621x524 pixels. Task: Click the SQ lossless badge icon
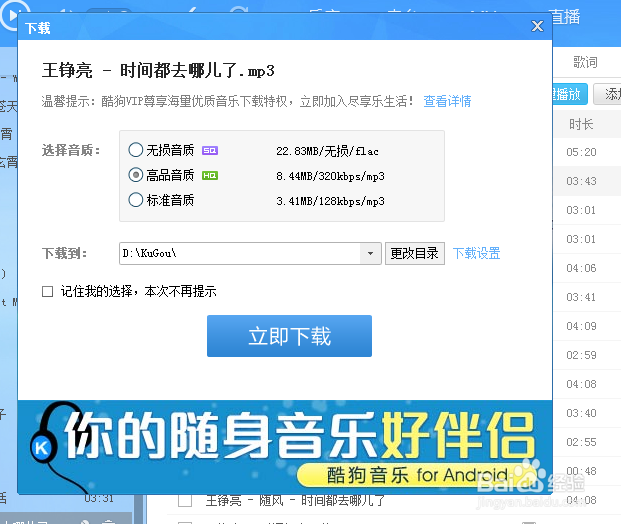click(210, 151)
